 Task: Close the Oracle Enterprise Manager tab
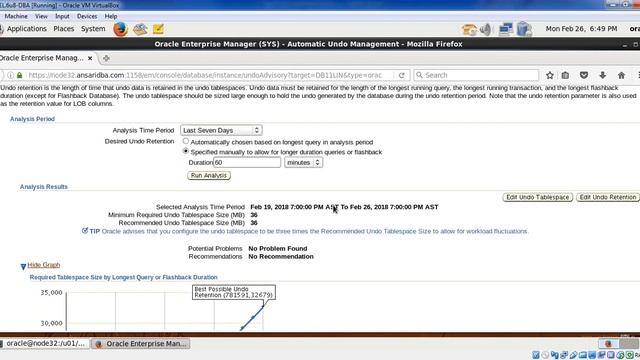tap(90, 58)
